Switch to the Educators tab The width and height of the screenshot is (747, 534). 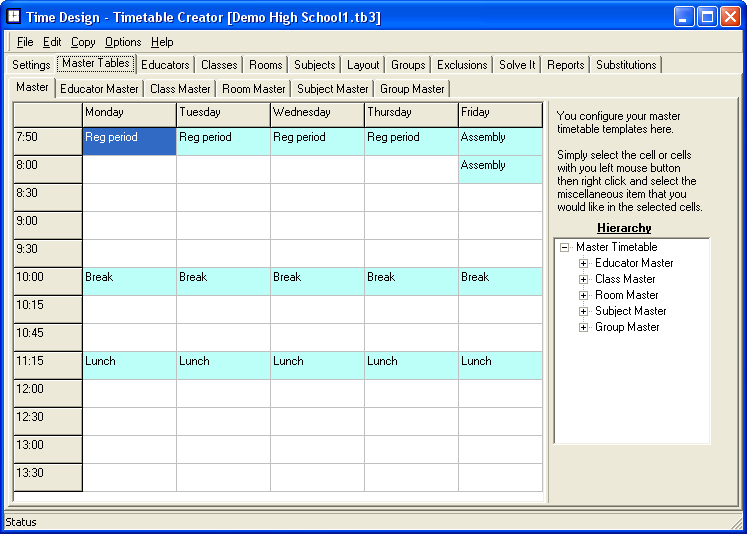pyautogui.click(x=165, y=65)
